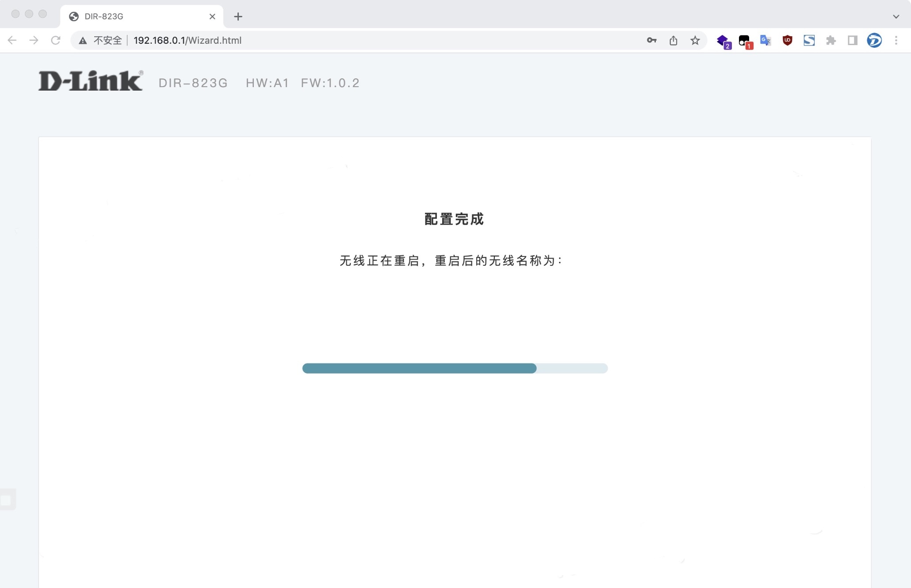Open the Chrome three-dot menu

tap(896, 40)
